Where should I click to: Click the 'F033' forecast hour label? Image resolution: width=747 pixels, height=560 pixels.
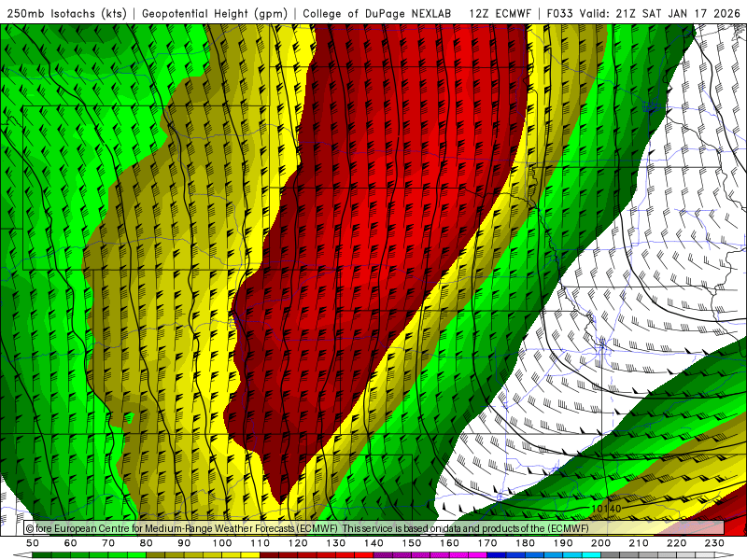(x=559, y=14)
